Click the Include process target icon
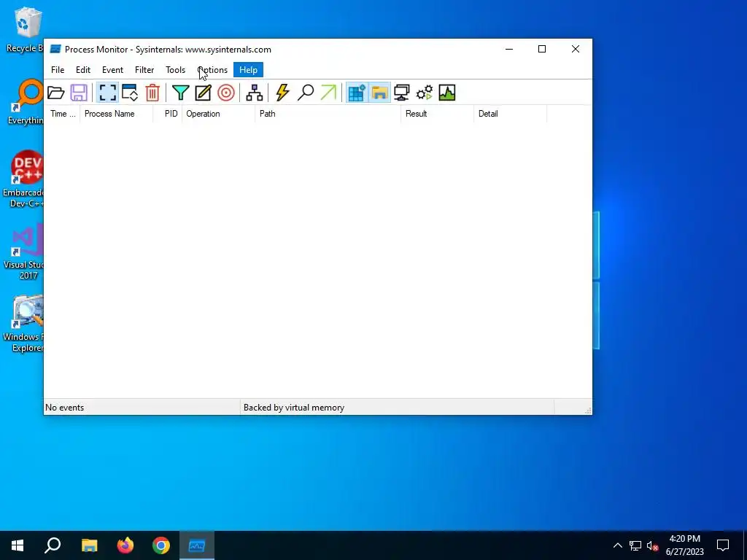 [x=226, y=93]
